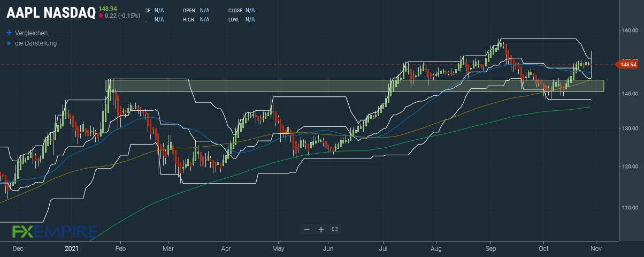Click the OPEN N/A value
Viewport: 644px width, 257px height.
point(205,10)
